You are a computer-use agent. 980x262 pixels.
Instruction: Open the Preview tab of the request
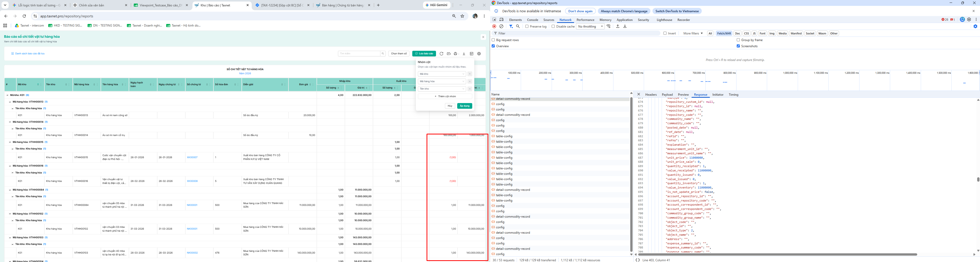pos(683,95)
